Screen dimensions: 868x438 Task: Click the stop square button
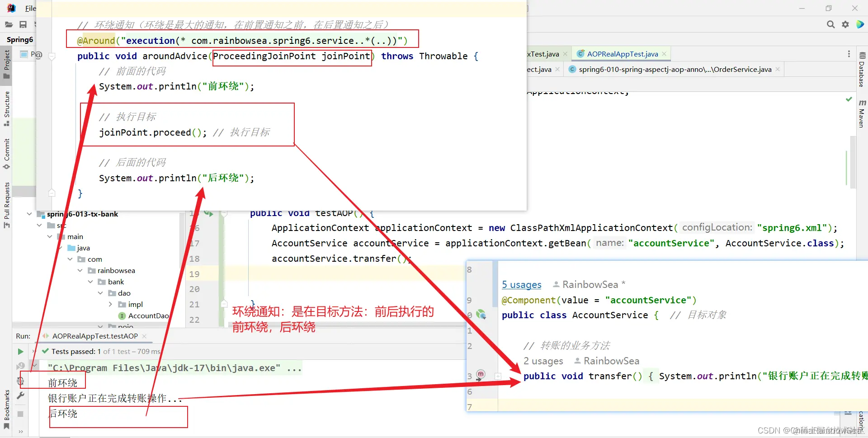[20, 414]
